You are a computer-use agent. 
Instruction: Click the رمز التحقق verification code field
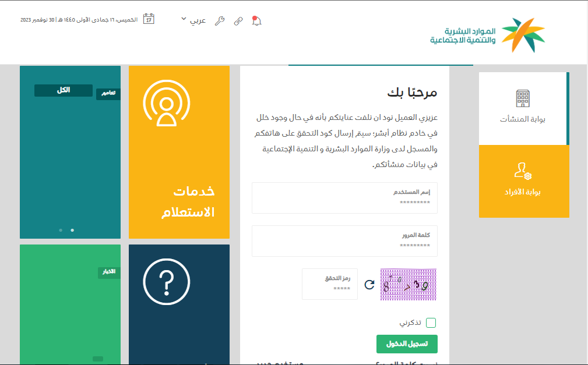pos(330,284)
